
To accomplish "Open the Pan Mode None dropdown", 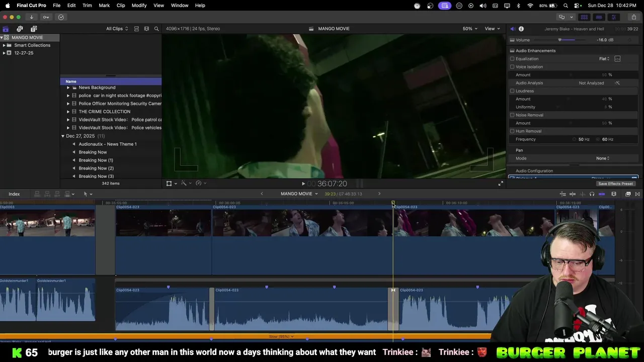I will pyautogui.click(x=603, y=158).
